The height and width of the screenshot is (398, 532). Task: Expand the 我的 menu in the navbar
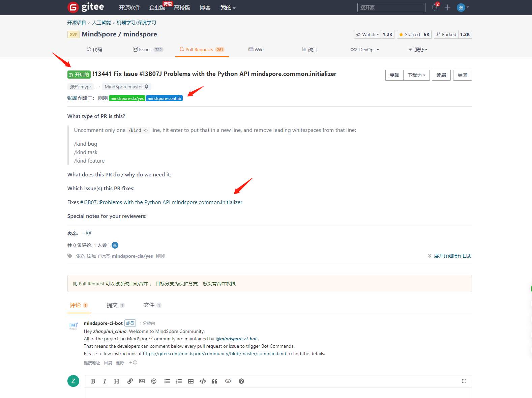click(x=228, y=7)
